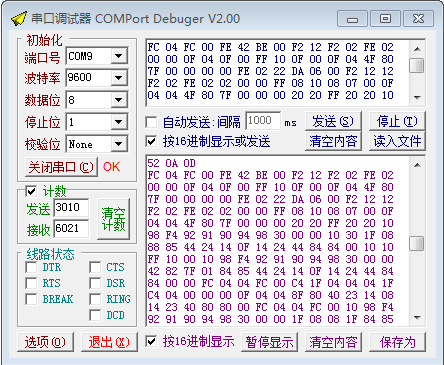
Task: Uncheck 按16进制显示或发送 checkbox
Action: pyautogui.click(x=151, y=141)
